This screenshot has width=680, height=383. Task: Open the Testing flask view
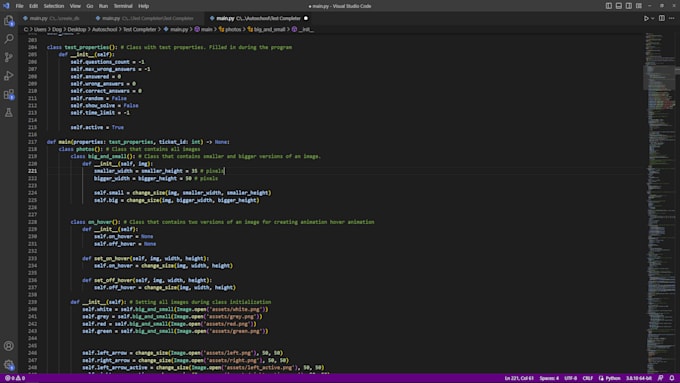9,113
